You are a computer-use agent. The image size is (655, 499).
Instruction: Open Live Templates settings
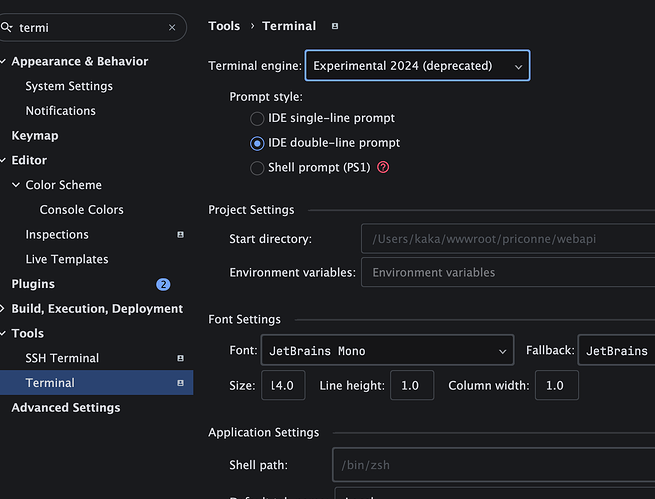(67, 259)
